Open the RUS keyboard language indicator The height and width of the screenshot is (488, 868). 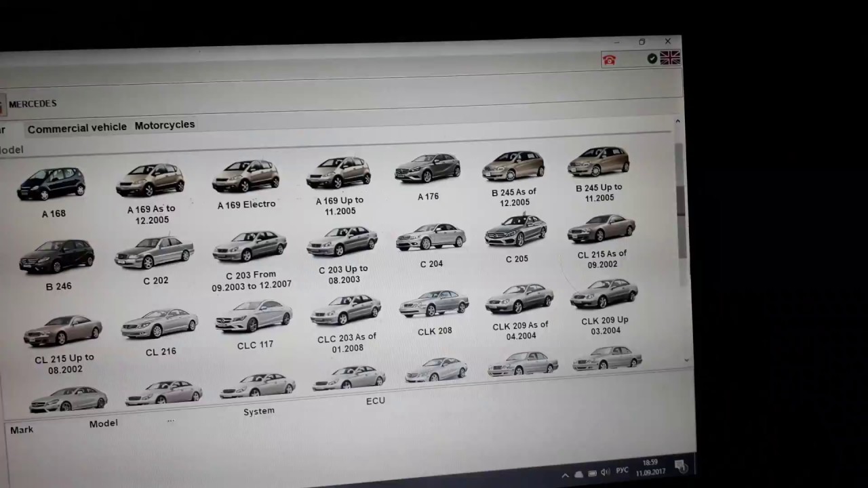[x=622, y=470]
